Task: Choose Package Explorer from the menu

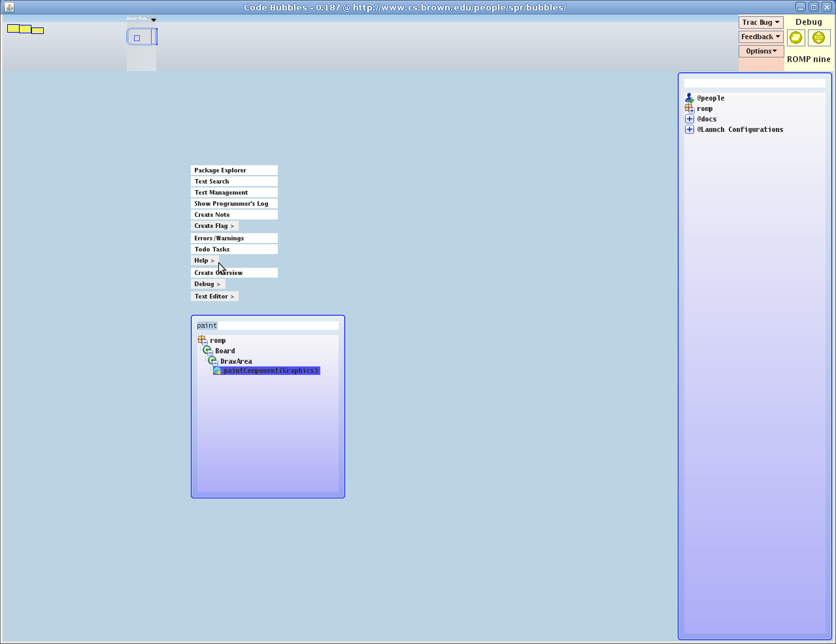Action: 234,170
